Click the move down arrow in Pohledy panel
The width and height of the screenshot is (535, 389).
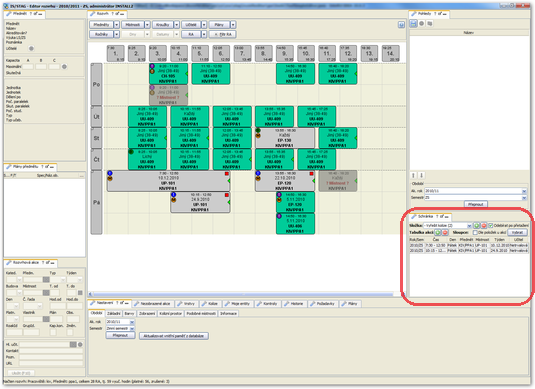pyautogui.click(x=421, y=175)
